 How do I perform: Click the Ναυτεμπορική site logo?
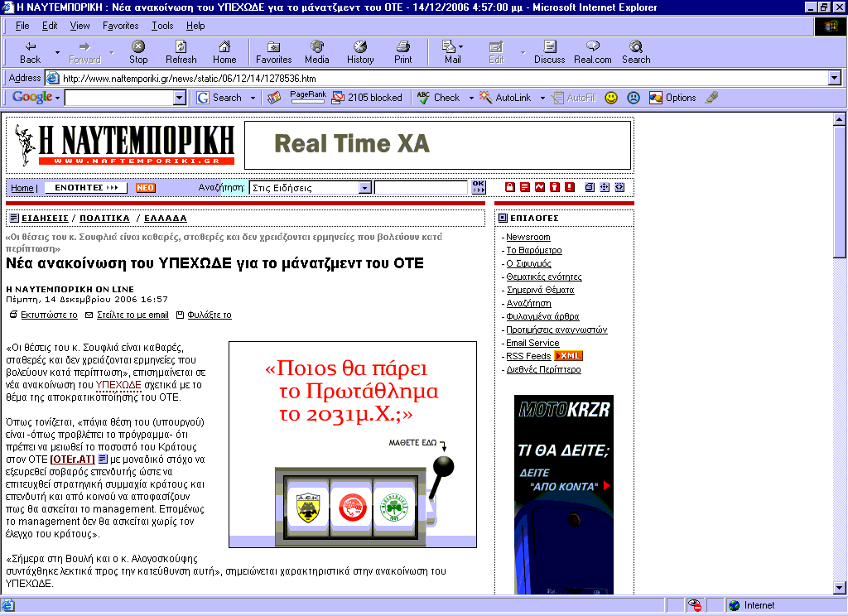pos(124,144)
